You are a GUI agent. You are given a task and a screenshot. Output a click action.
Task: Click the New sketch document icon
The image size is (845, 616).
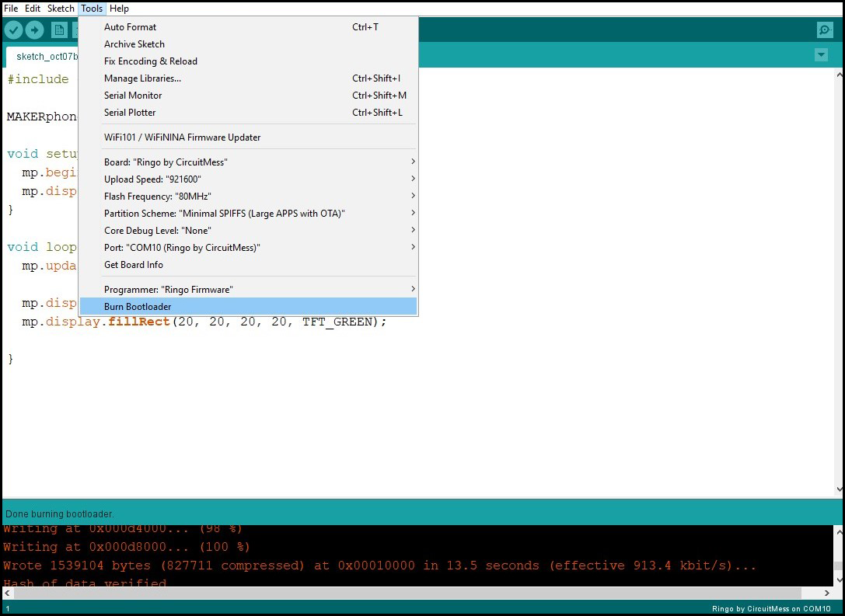point(59,30)
